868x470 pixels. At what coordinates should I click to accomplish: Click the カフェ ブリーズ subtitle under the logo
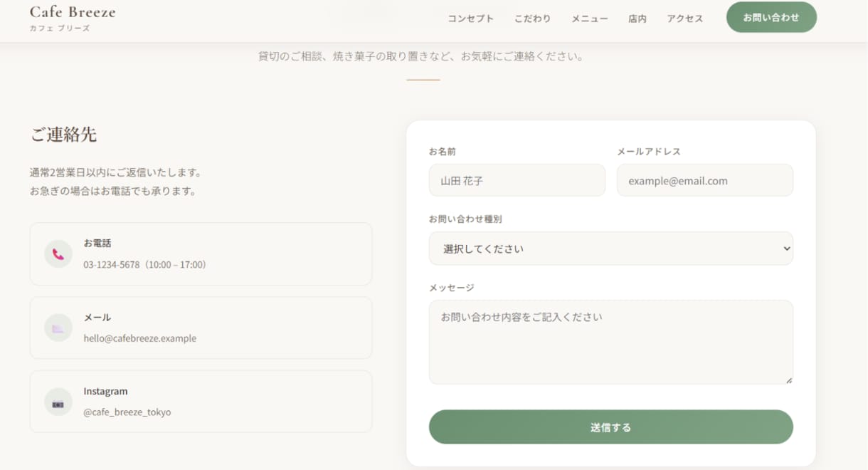[60, 28]
